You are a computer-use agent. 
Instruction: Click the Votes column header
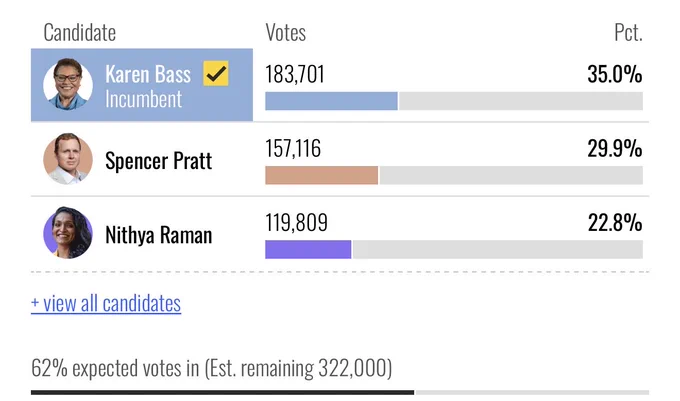tap(286, 33)
